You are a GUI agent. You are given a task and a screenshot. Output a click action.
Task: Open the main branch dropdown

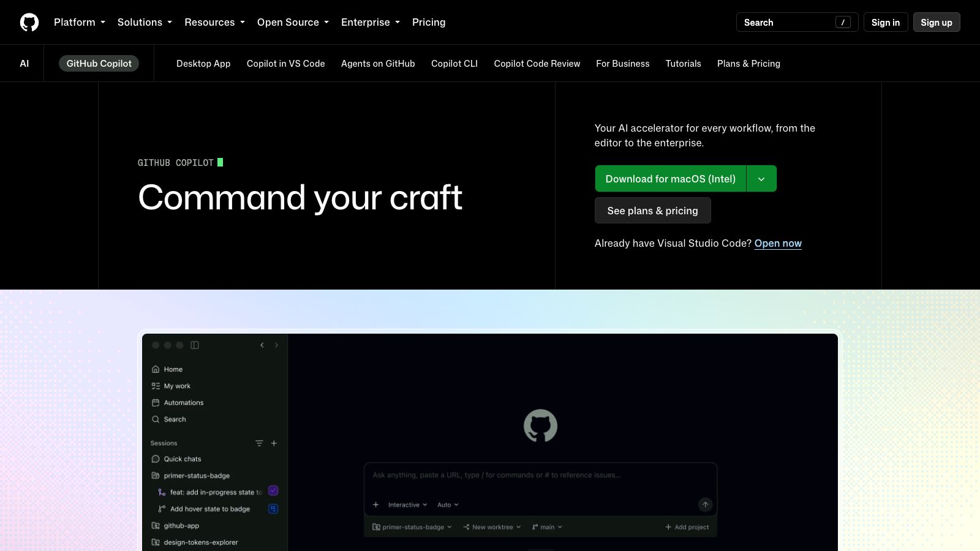point(547,527)
